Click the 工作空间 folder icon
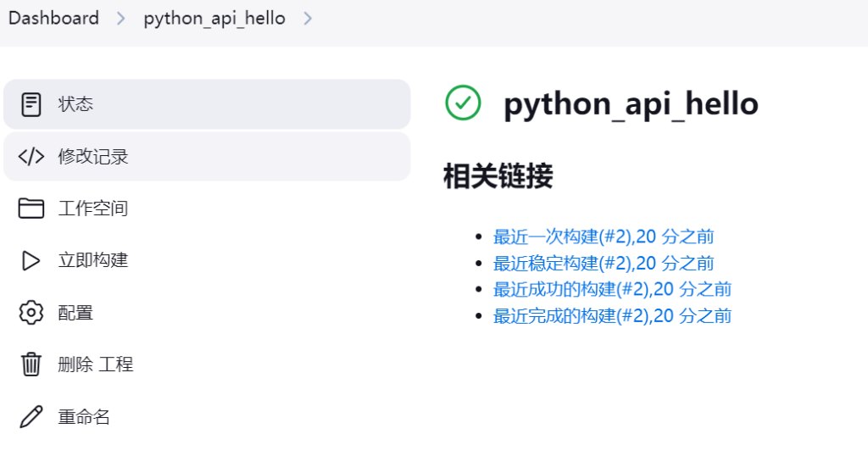Screen dimensions: 868x473 [x=31, y=209]
